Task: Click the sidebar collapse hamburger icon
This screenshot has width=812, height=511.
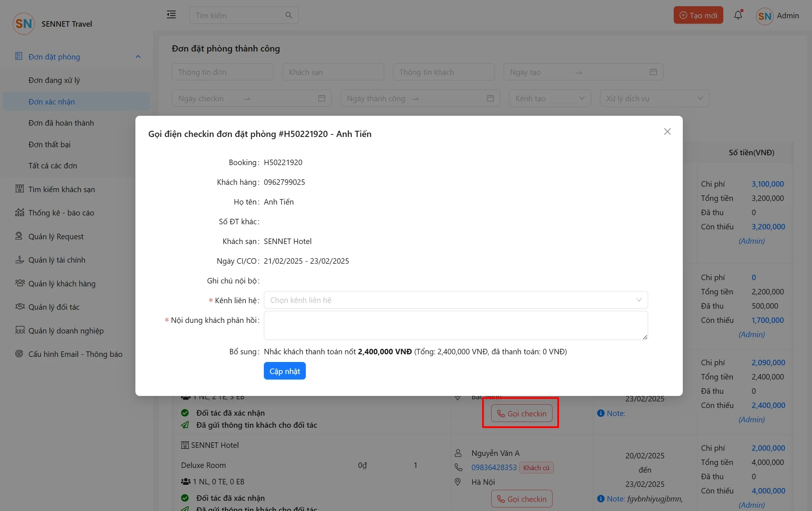Action: click(171, 15)
